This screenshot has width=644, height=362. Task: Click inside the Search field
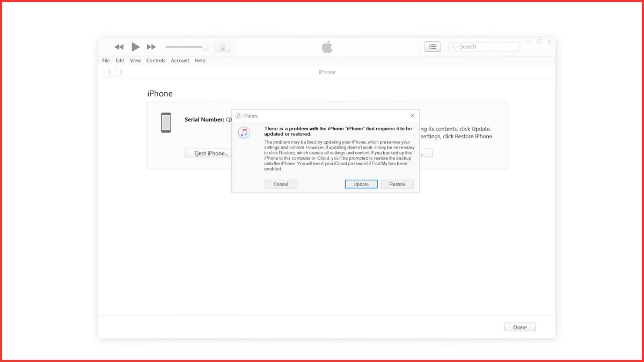[486, 46]
